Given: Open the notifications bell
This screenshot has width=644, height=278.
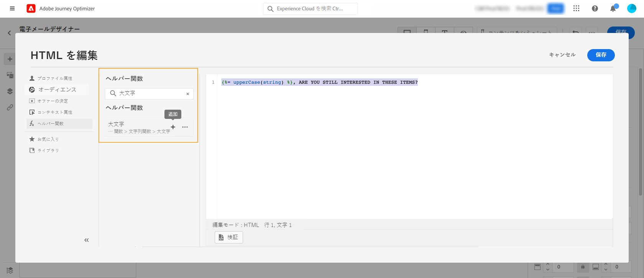Looking at the screenshot, I should click(613, 8).
